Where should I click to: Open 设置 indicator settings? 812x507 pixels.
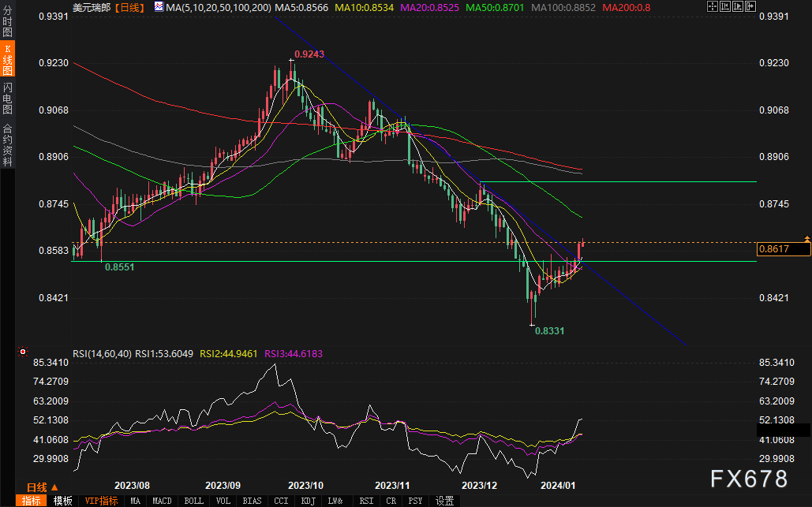(444, 501)
